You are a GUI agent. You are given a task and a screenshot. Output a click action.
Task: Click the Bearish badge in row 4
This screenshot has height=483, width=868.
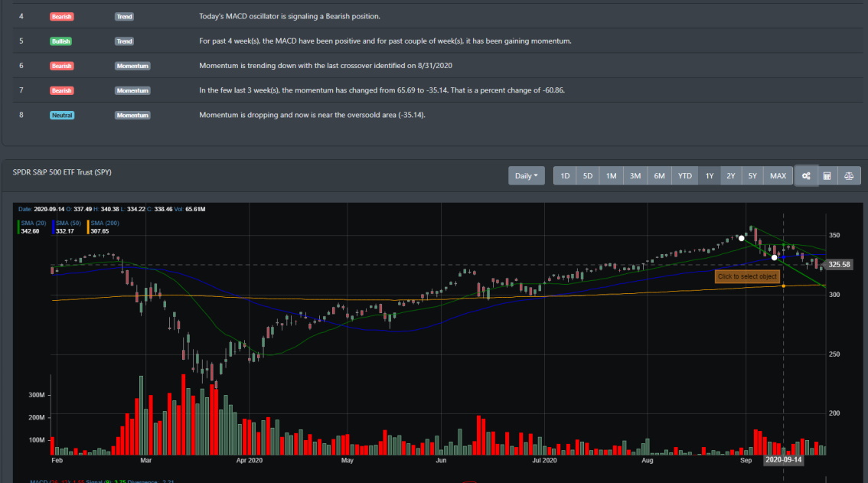click(x=61, y=17)
